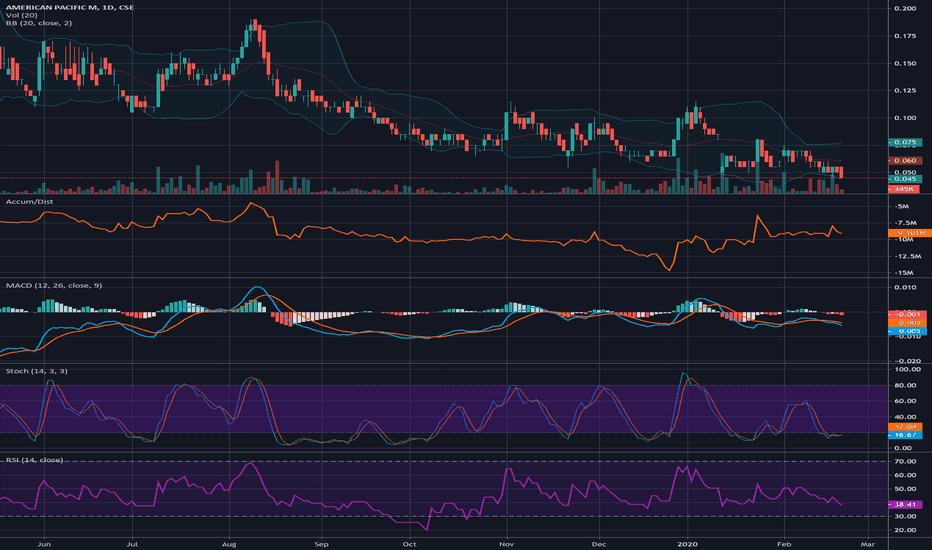The image size is (932, 550).
Task: Select the 0.100 price axis label
Action: point(905,118)
